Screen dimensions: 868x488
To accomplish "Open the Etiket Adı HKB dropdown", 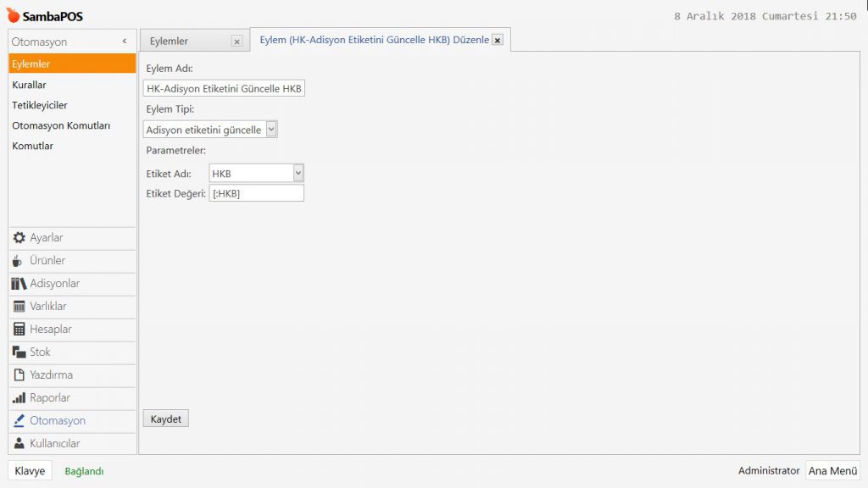I will [x=298, y=174].
